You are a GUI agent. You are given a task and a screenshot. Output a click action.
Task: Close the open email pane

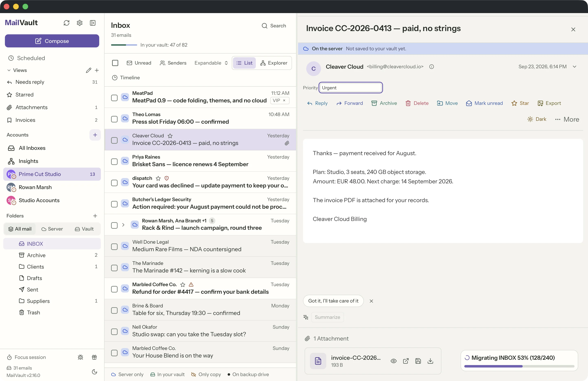pos(573,29)
